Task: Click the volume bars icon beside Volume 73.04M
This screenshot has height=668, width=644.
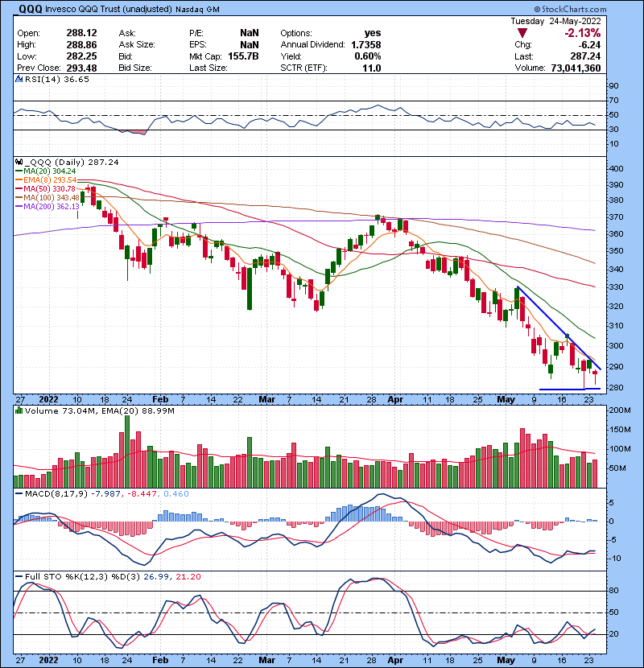Action: tap(19, 410)
